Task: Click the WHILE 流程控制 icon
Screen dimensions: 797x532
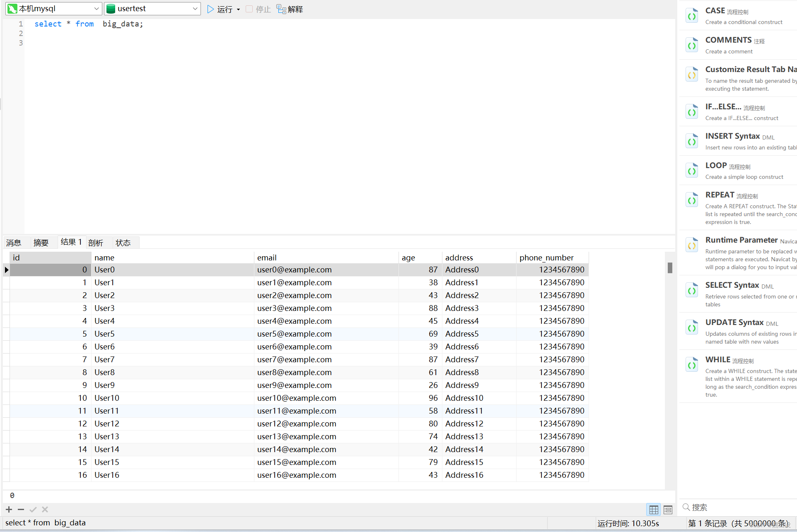Action: click(691, 365)
